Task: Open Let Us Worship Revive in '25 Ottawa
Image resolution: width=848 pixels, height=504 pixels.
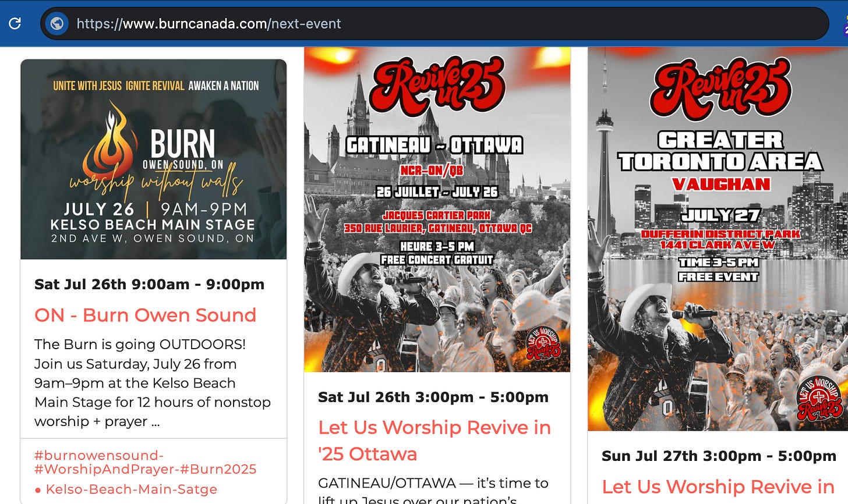Action: pyautogui.click(x=434, y=441)
